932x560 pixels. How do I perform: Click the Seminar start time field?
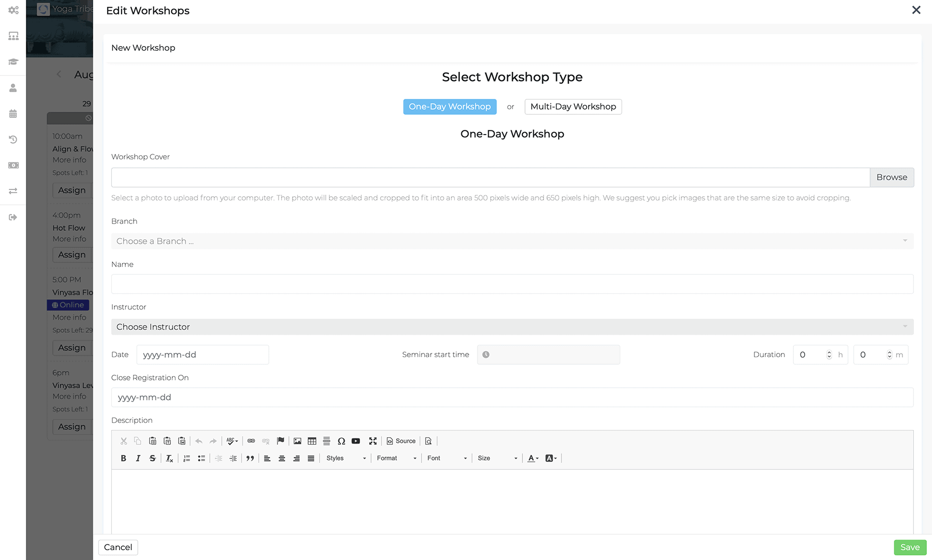coord(549,355)
